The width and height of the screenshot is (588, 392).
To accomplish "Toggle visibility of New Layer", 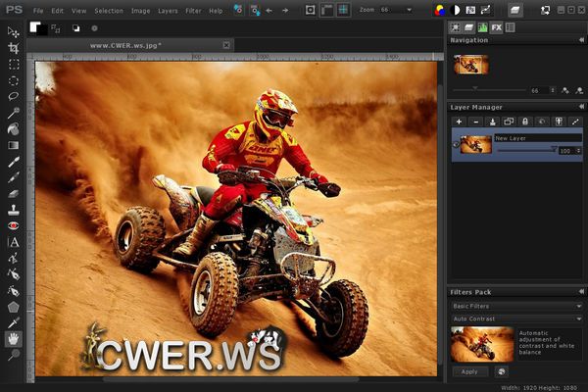I will (456, 144).
